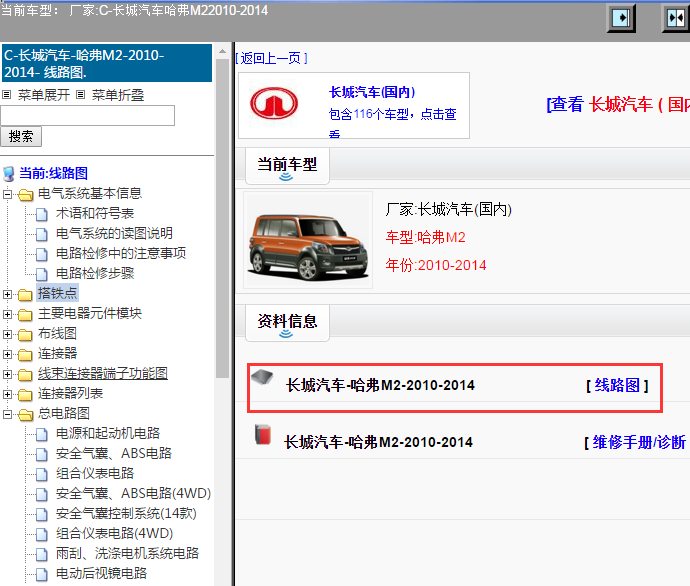Open the 长城汽车(国内) brand link
This screenshot has height=586, width=690.
tap(372, 92)
